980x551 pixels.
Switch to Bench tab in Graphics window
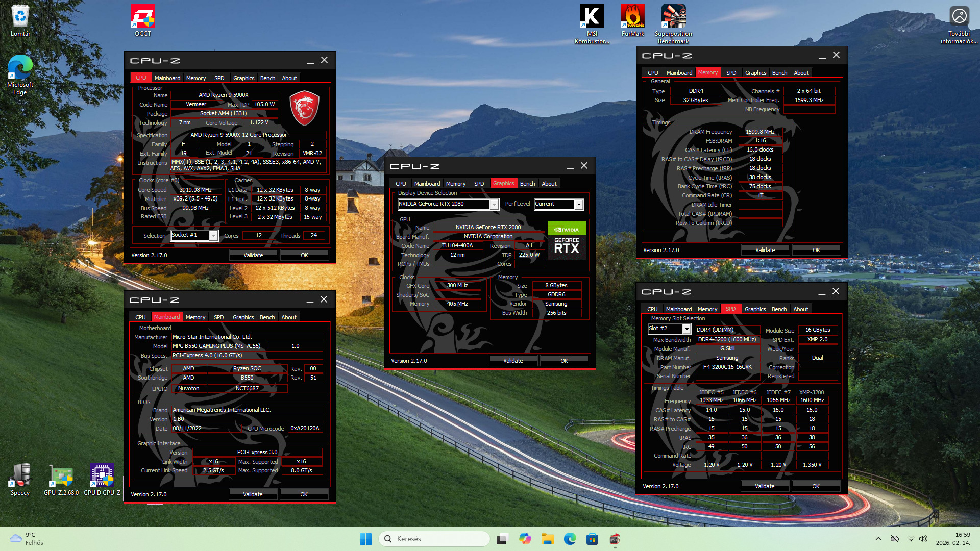pyautogui.click(x=527, y=184)
